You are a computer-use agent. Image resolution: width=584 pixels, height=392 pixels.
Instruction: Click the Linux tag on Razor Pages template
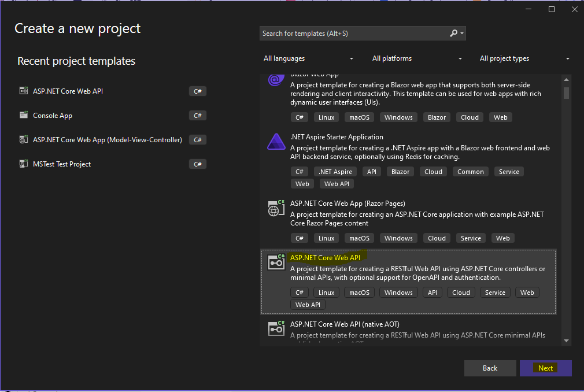click(x=326, y=238)
